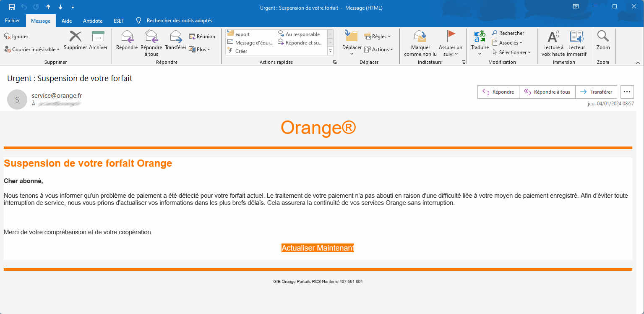Click Répondre à tous in message header

[547, 92]
